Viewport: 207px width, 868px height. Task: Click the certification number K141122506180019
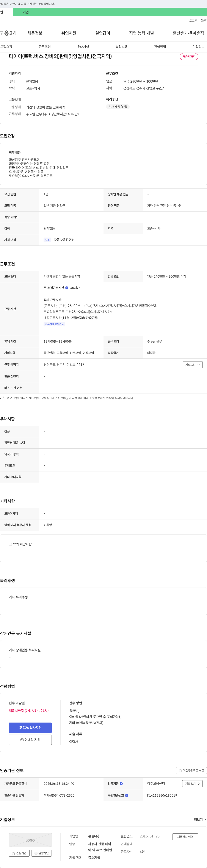[x=162, y=795]
